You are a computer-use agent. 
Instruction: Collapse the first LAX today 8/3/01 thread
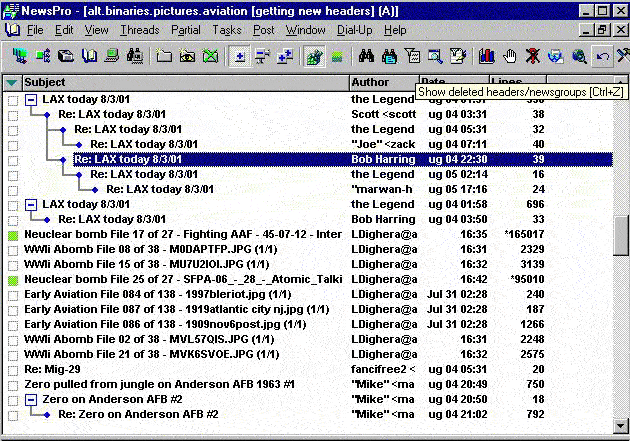(30, 100)
